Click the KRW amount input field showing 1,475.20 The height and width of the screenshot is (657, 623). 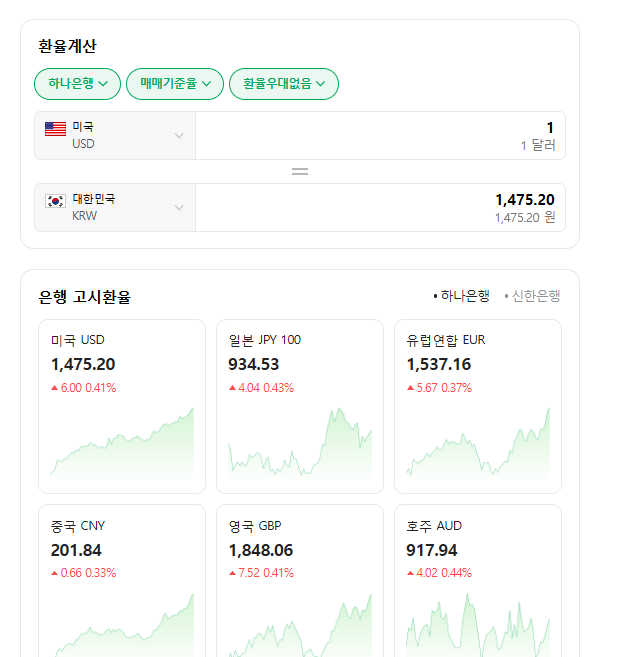click(x=380, y=207)
